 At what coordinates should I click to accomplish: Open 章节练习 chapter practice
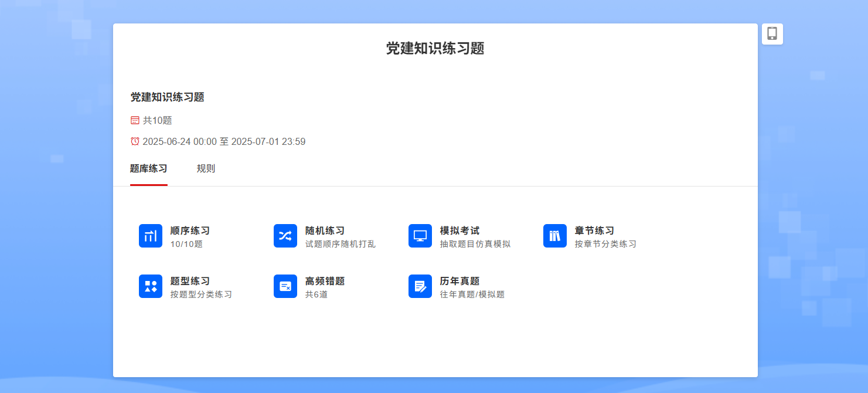[594, 231]
